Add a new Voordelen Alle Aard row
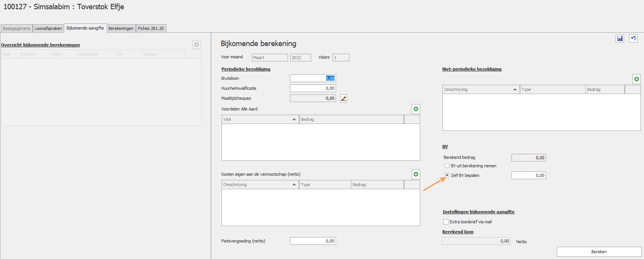 [x=416, y=109]
